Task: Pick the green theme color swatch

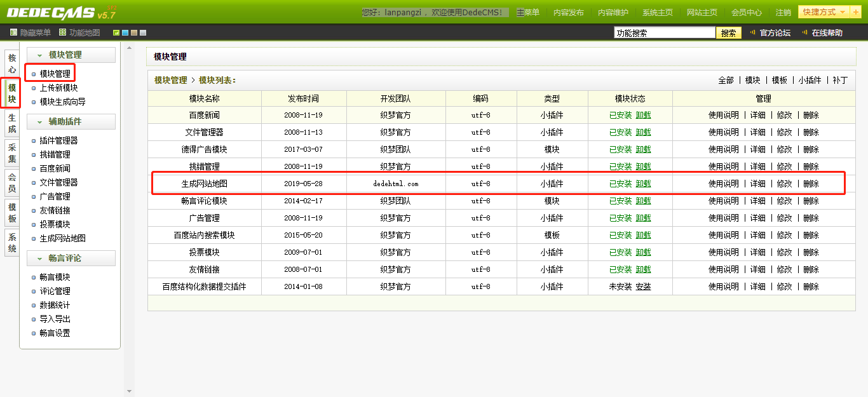Action: pos(116,32)
